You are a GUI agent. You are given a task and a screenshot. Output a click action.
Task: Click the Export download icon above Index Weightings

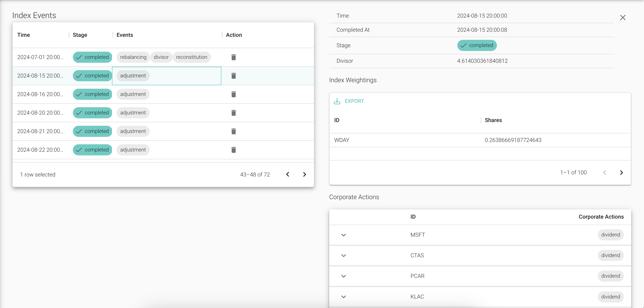(x=337, y=101)
